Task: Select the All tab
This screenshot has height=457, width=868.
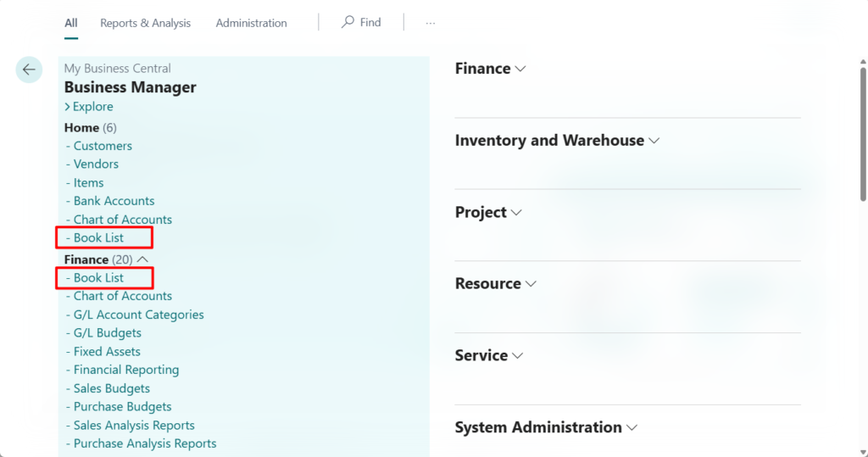Action: click(71, 23)
